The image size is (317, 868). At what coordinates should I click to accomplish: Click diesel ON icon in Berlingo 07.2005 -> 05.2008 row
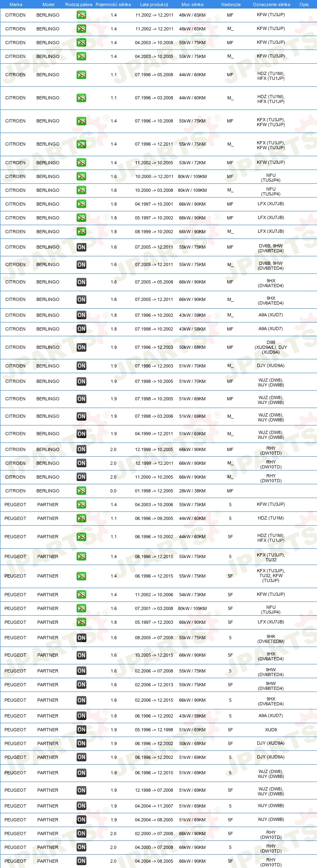[81, 282]
